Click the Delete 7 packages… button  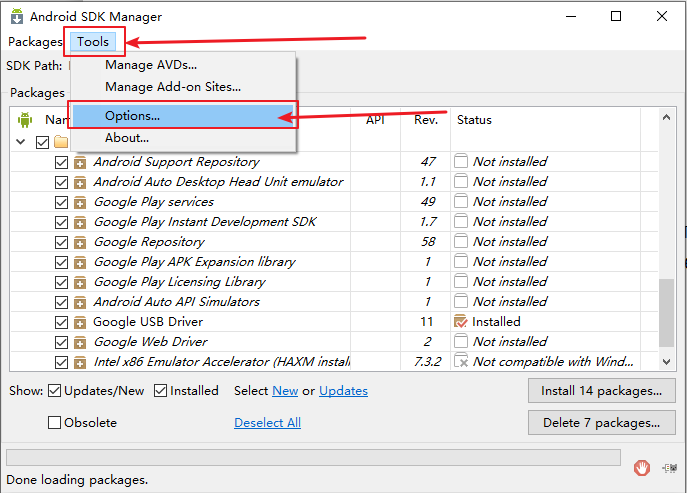[x=602, y=422]
